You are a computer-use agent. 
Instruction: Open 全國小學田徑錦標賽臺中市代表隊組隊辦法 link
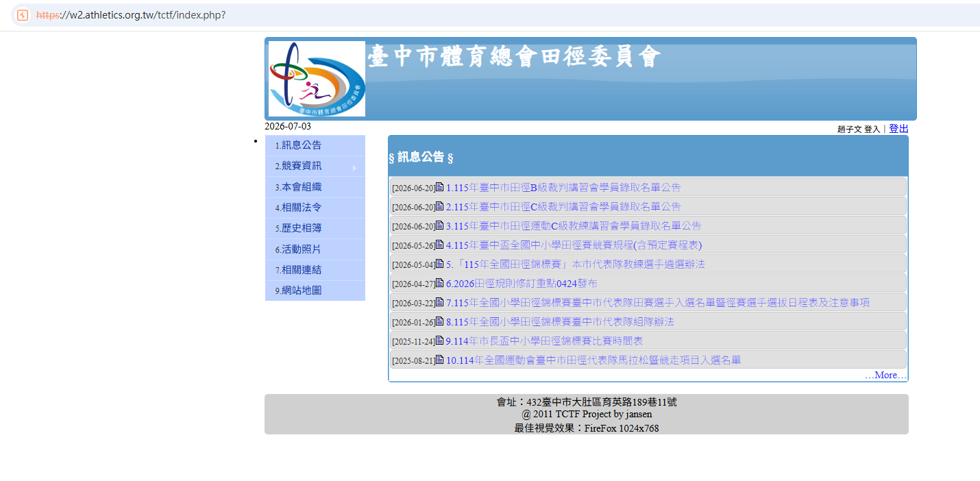(x=560, y=322)
